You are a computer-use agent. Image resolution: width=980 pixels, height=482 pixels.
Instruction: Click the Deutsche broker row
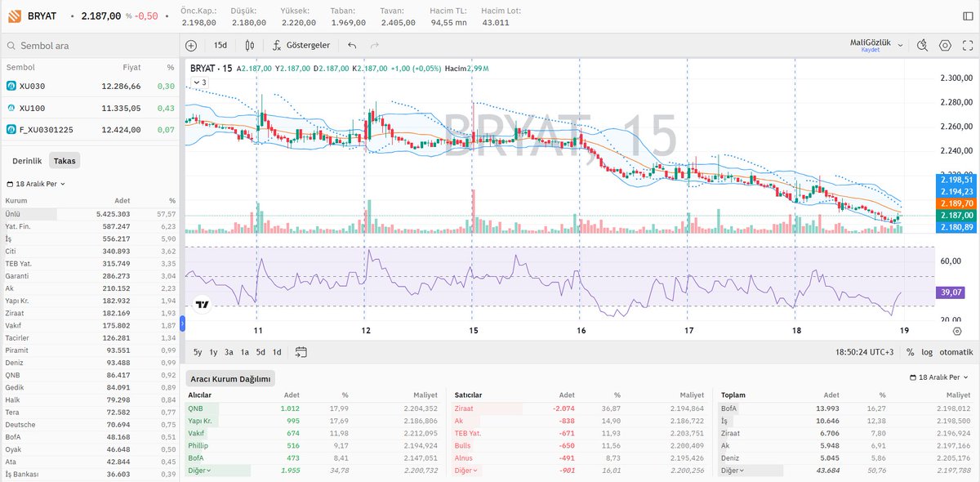(x=89, y=424)
